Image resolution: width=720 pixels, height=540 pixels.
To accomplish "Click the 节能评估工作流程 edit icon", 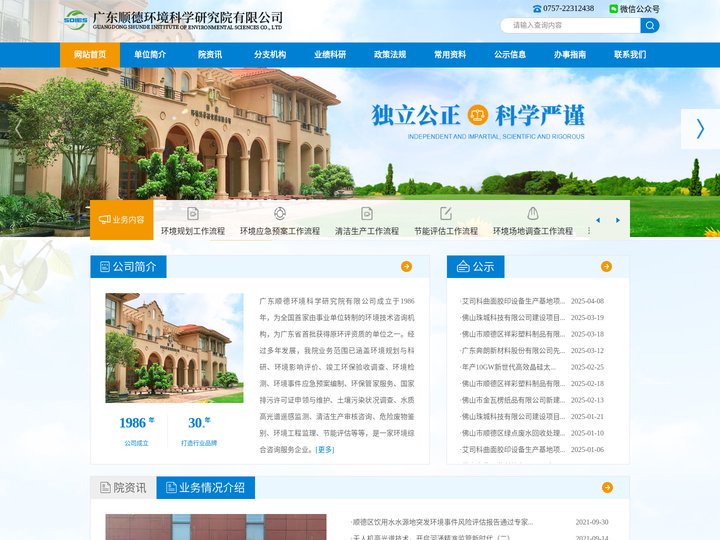I will click(x=446, y=214).
